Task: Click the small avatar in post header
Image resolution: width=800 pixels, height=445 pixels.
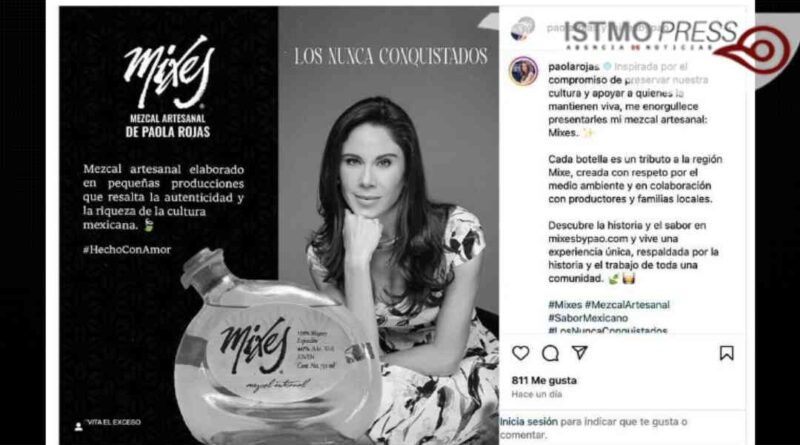Action: [x=522, y=29]
